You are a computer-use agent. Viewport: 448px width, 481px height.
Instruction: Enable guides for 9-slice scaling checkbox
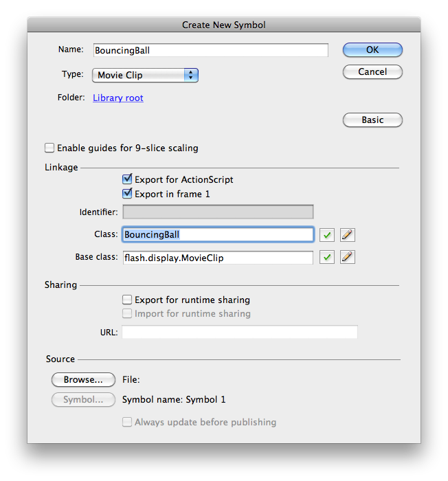pyautogui.click(x=49, y=148)
